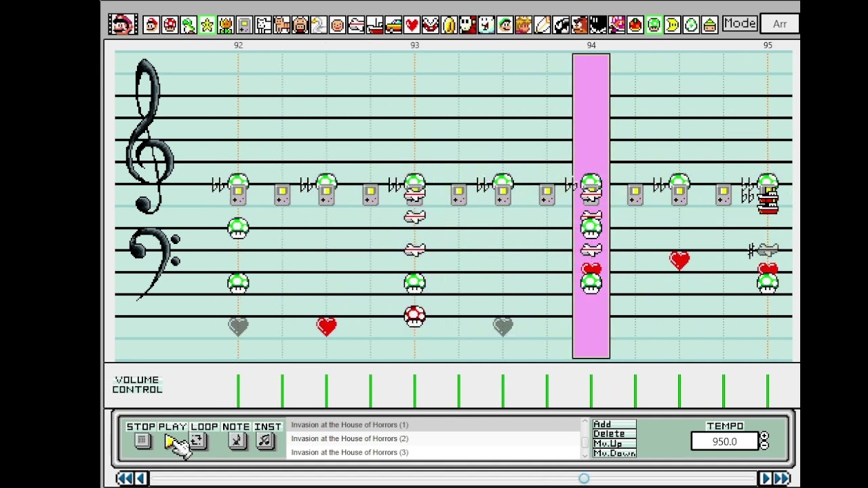This screenshot has height=488, width=868.
Task: Select Invasion at the House of Horrors (1)
Action: 434,425
